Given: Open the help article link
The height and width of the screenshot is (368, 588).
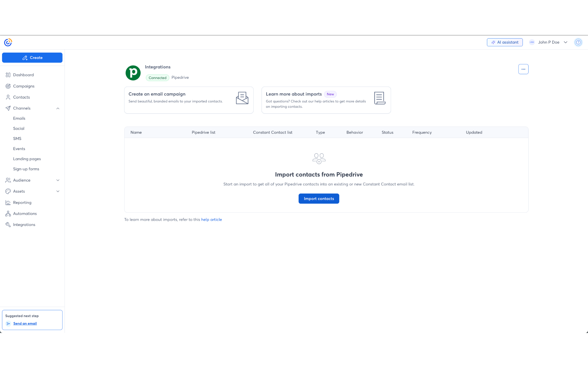Looking at the screenshot, I should click(x=212, y=219).
